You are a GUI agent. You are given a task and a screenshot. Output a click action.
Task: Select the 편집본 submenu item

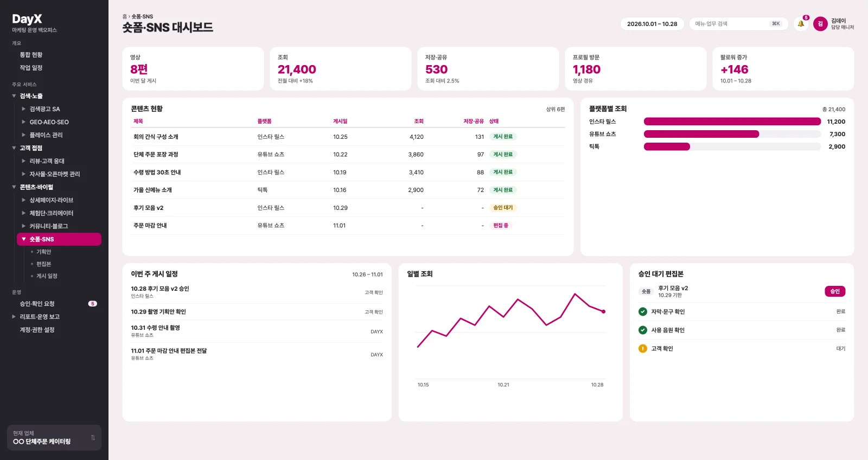[x=43, y=264]
